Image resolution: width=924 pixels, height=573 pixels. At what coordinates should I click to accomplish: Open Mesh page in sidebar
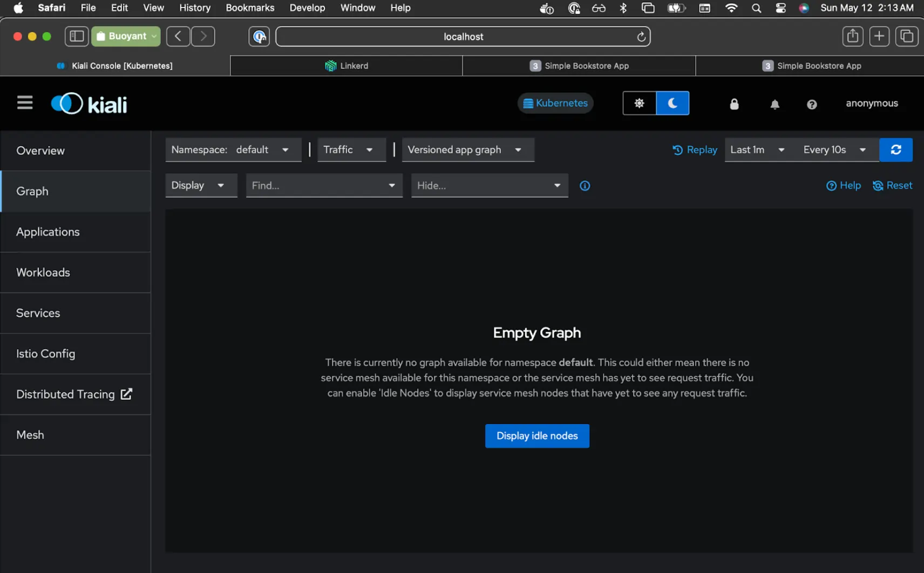[x=76, y=435]
